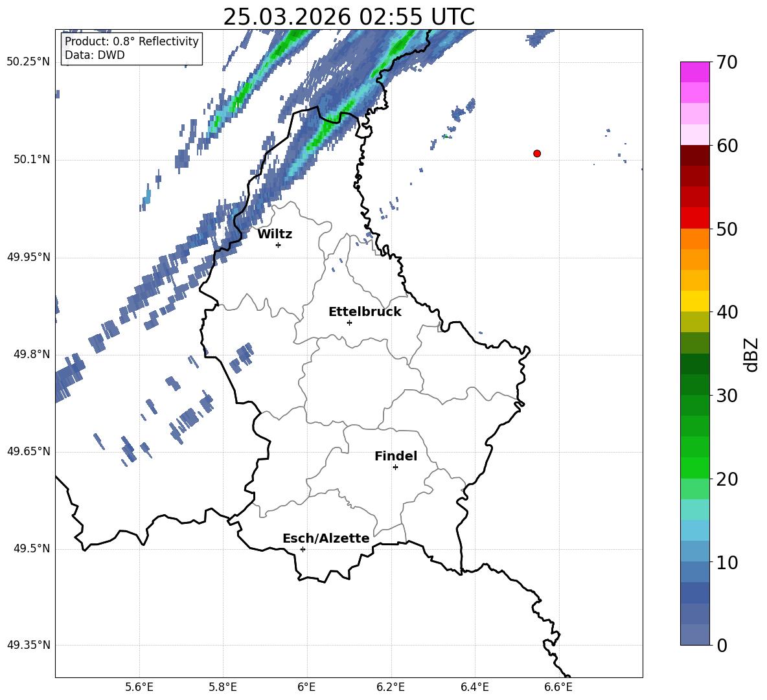Click the 30 tick on the colorbar
Viewport: 767px width, 700px height.
point(727,396)
